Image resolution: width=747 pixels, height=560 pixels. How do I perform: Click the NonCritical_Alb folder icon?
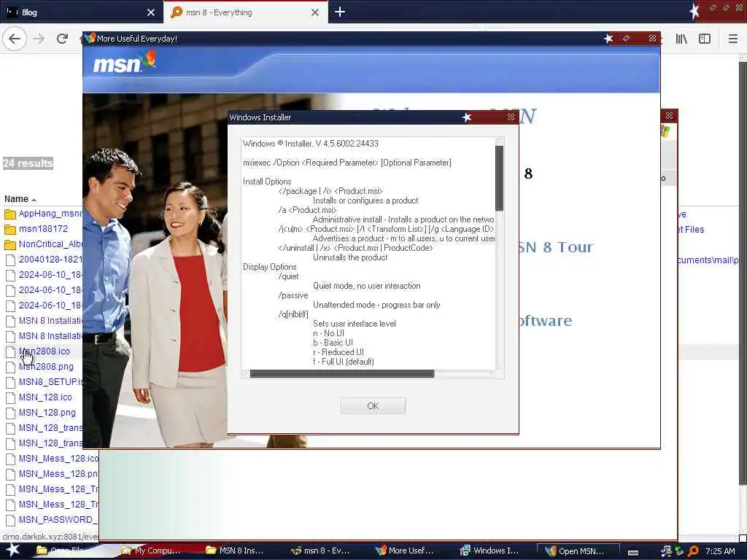[x=10, y=244]
